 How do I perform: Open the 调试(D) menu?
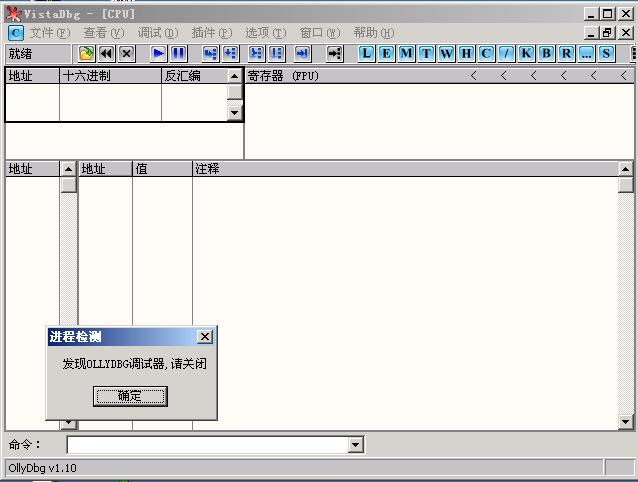pyautogui.click(x=158, y=33)
